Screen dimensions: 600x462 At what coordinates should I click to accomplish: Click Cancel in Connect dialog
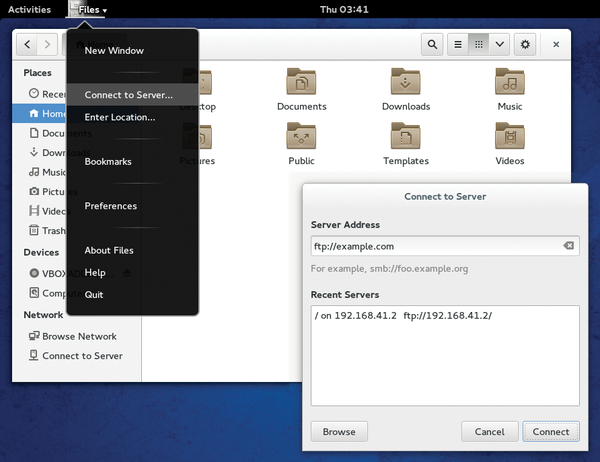pyautogui.click(x=489, y=432)
